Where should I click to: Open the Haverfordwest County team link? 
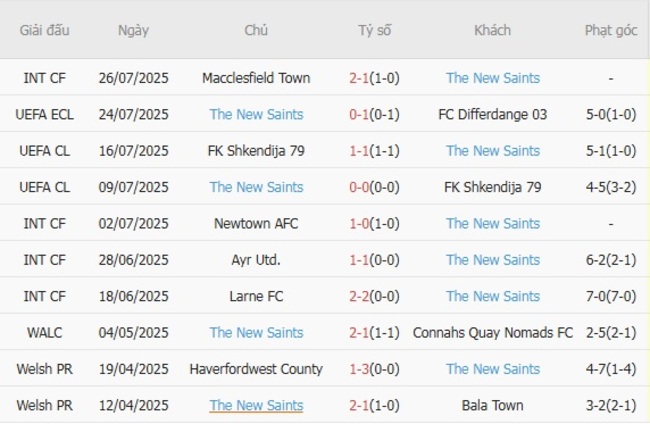(x=256, y=369)
